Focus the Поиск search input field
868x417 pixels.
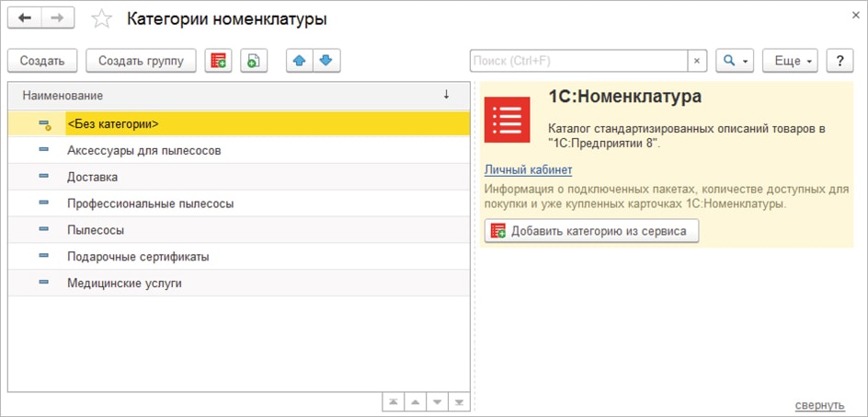(577, 61)
